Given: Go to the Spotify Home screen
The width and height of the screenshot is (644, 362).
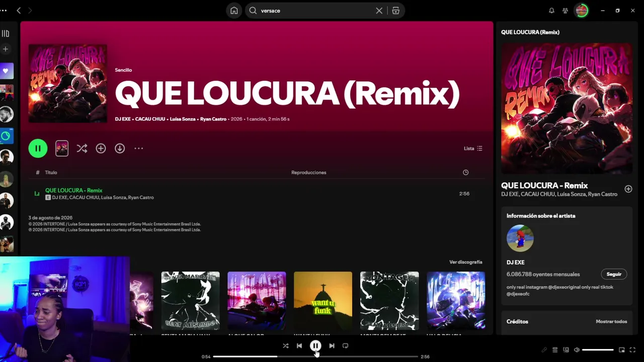Looking at the screenshot, I should [x=234, y=11].
